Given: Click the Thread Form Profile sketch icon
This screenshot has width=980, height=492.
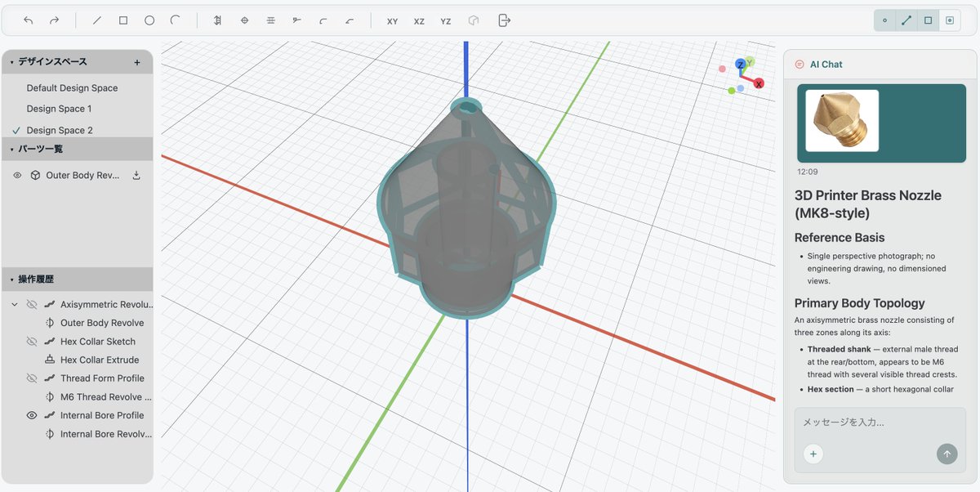Looking at the screenshot, I should coord(50,378).
